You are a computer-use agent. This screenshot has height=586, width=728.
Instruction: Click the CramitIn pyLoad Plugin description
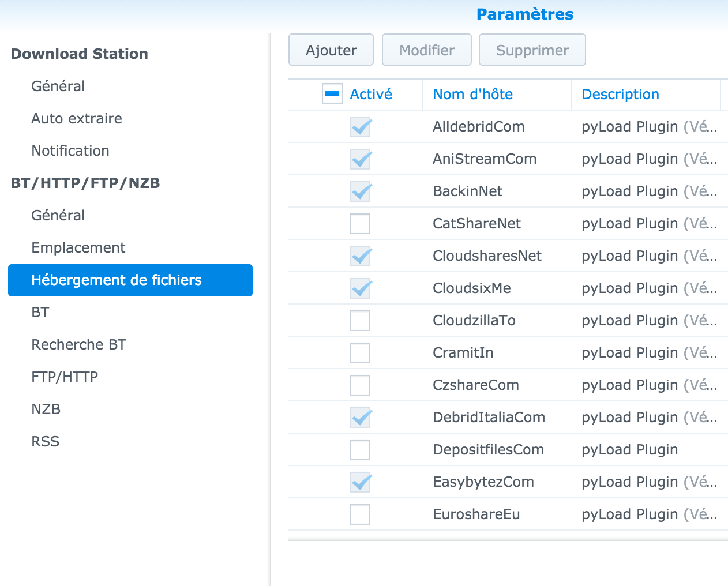(650, 353)
